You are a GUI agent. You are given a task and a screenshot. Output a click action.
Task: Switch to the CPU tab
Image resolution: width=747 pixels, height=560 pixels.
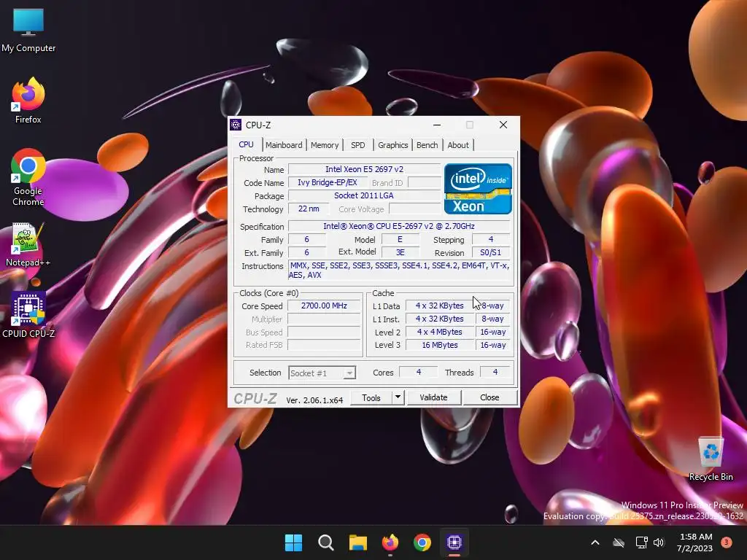pos(247,145)
